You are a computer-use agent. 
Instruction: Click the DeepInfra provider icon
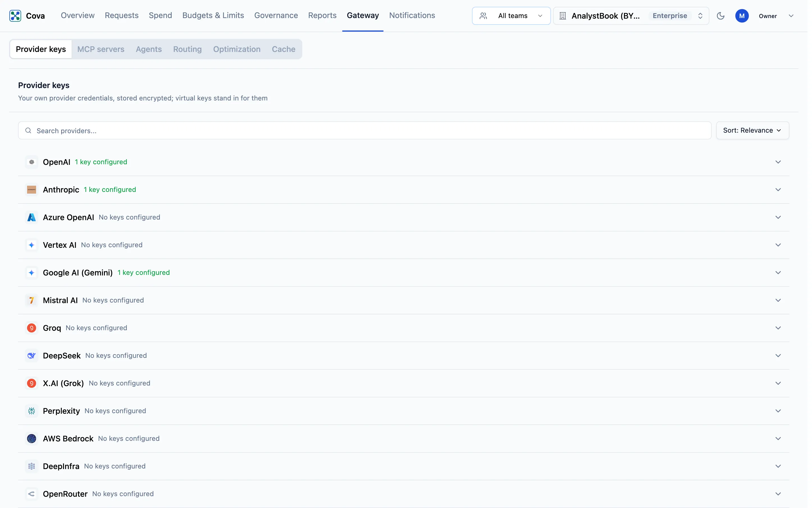[32, 466]
